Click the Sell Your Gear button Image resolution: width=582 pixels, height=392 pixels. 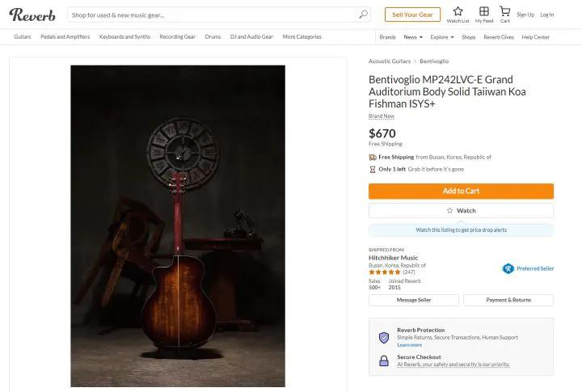(x=412, y=15)
